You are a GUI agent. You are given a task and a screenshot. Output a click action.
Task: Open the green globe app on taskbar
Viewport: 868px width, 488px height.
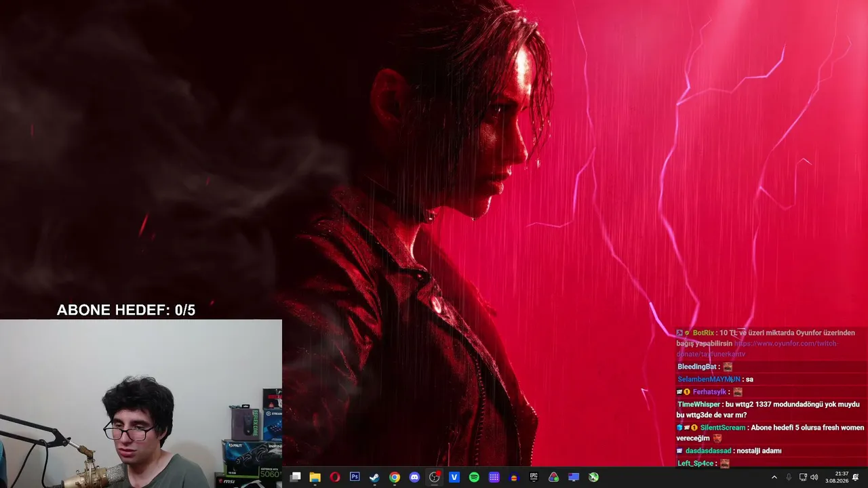click(x=593, y=477)
